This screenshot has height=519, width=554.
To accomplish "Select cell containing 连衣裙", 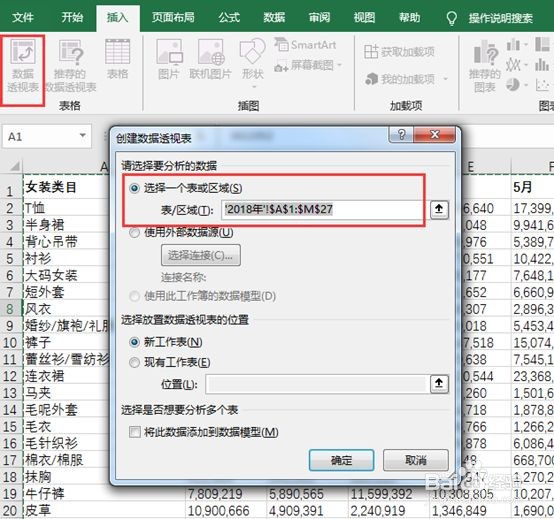I will pos(66,376).
